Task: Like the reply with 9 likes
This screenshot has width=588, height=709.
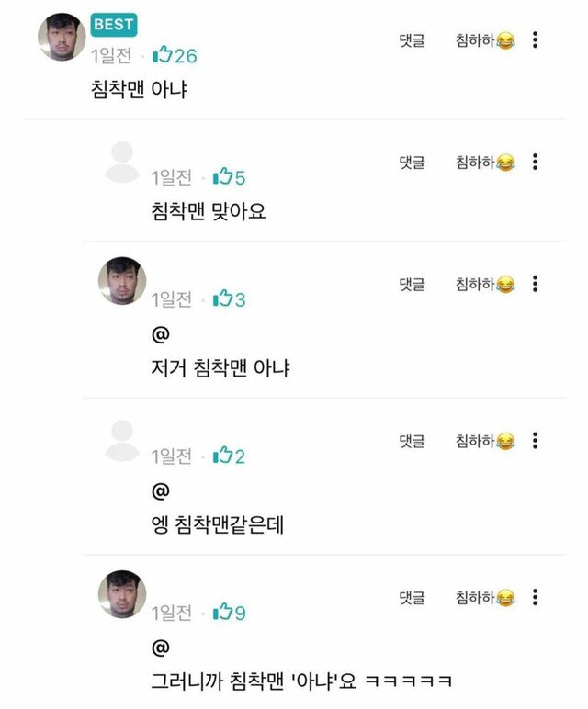Action: click(x=222, y=612)
